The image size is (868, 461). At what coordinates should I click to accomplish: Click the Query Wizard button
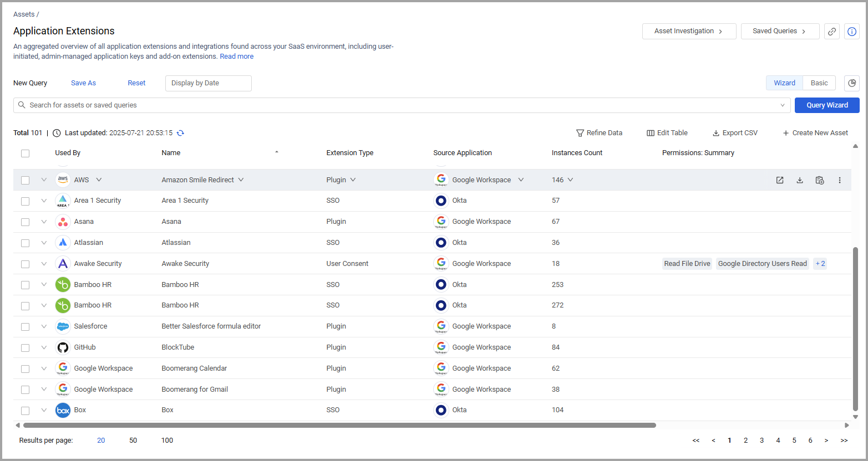(x=827, y=105)
